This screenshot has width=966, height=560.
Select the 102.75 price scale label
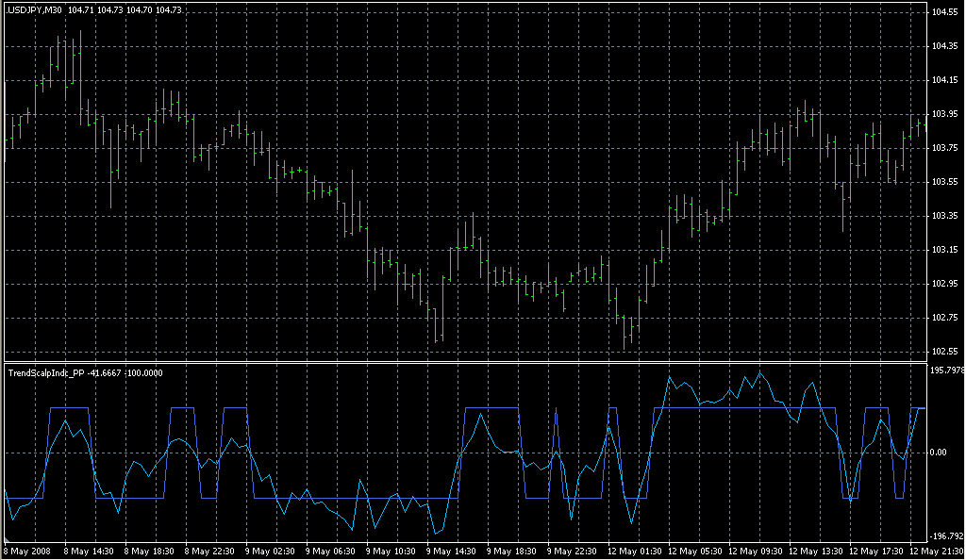pyautogui.click(x=944, y=318)
